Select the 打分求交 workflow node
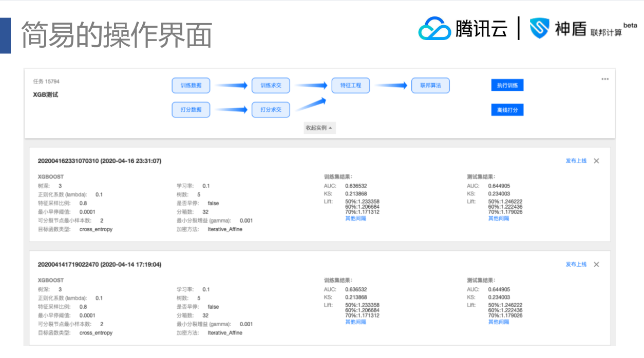This screenshot has width=644, height=358. (x=271, y=109)
